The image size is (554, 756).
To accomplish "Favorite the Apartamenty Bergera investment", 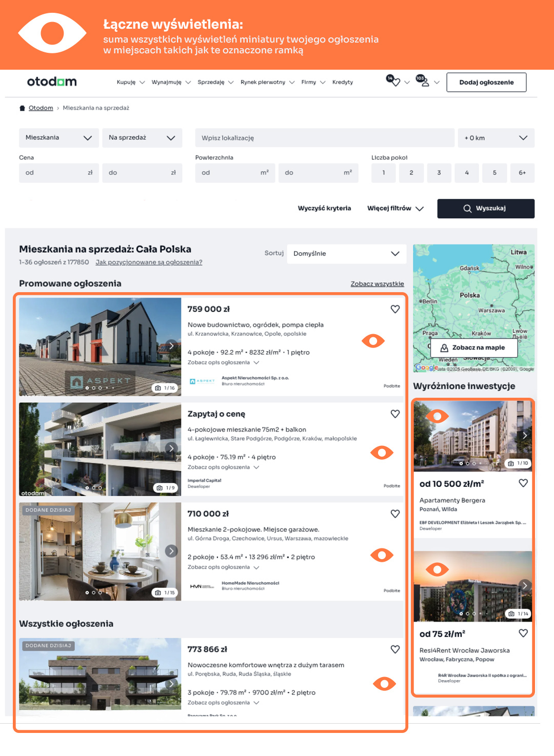I will 523,483.
